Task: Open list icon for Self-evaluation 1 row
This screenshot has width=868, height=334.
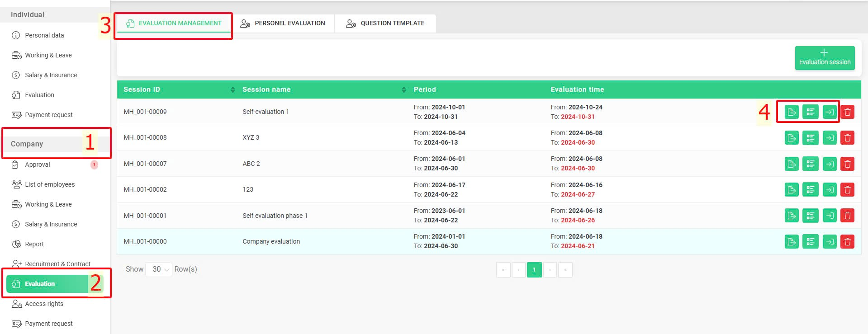Action: point(810,112)
